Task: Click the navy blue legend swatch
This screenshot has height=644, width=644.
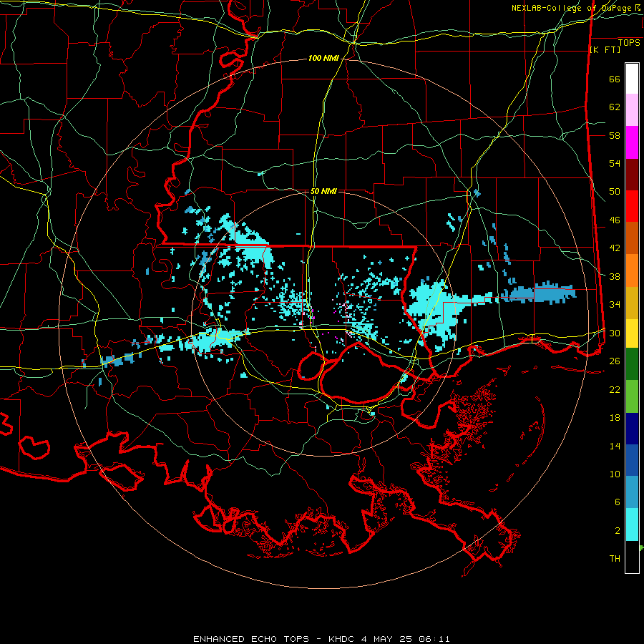Action: (x=632, y=429)
